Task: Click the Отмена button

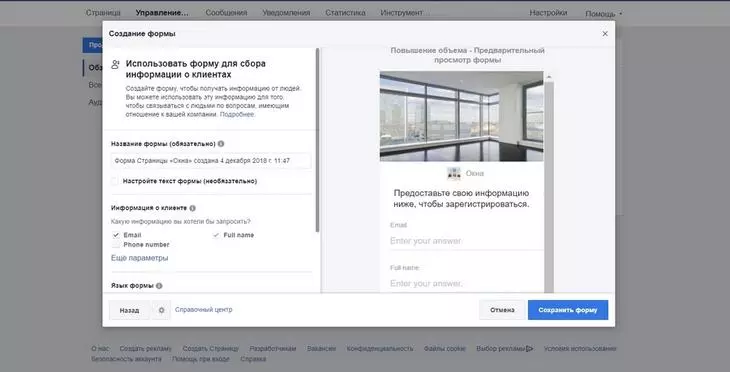Action: coord(502,310)
